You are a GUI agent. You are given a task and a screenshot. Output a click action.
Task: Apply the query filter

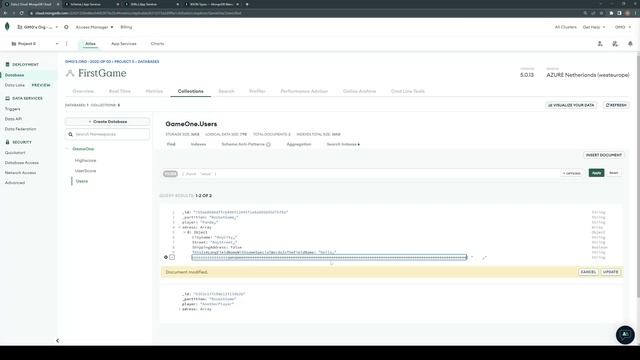pos(596,173)
